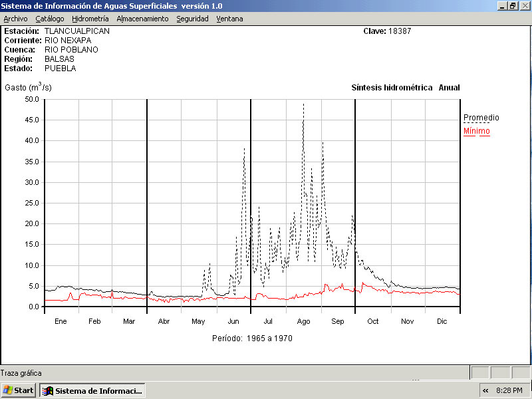The image size is (532, 399).
Task: Click the Síntesis hidrométrica Anual chart title
Action: click(405, 88)
